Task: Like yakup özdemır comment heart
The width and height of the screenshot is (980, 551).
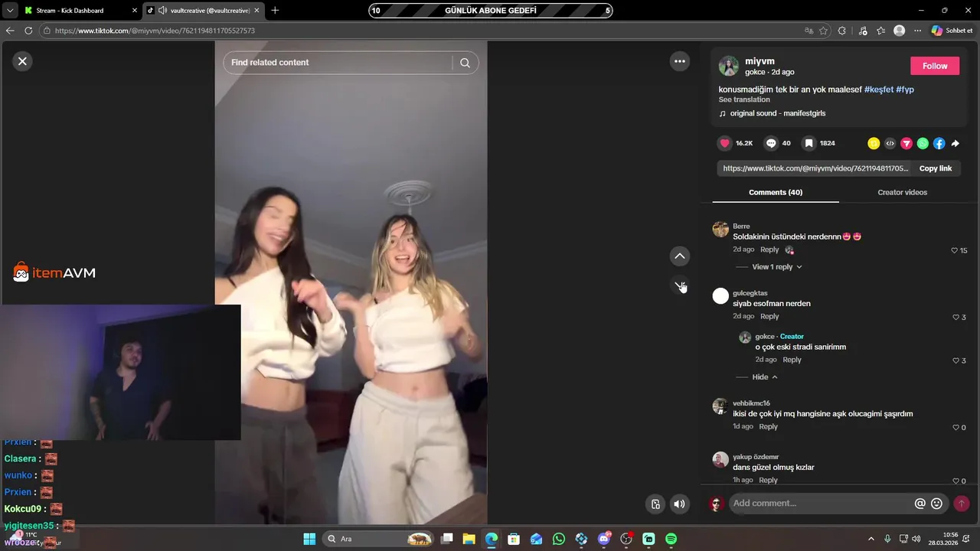Action: (955, 481)
